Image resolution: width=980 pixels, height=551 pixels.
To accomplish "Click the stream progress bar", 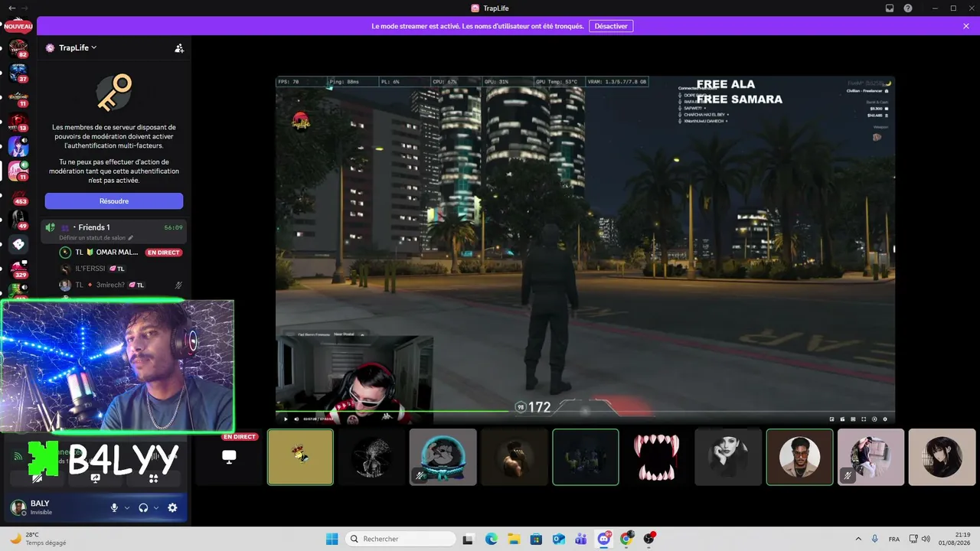I will click(585, 411).
